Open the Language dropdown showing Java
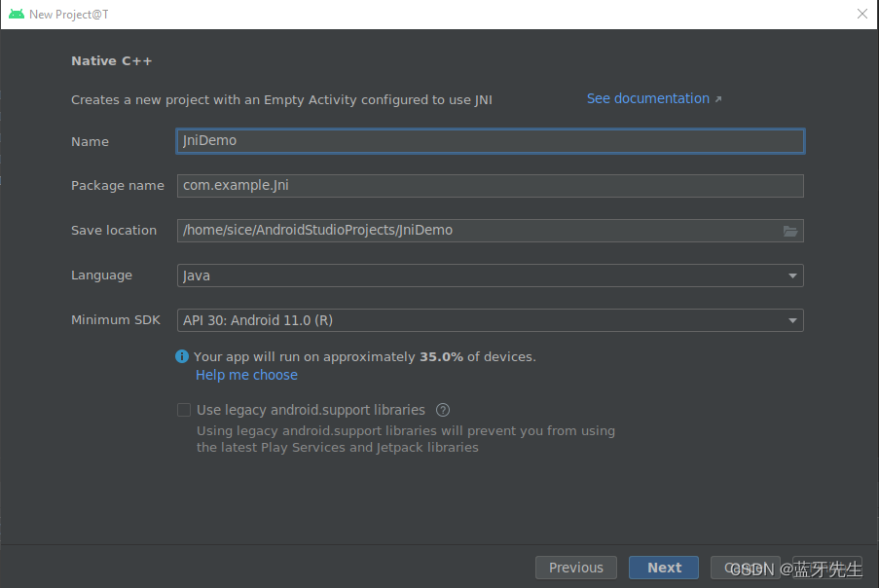 click(x=490, y=276)
